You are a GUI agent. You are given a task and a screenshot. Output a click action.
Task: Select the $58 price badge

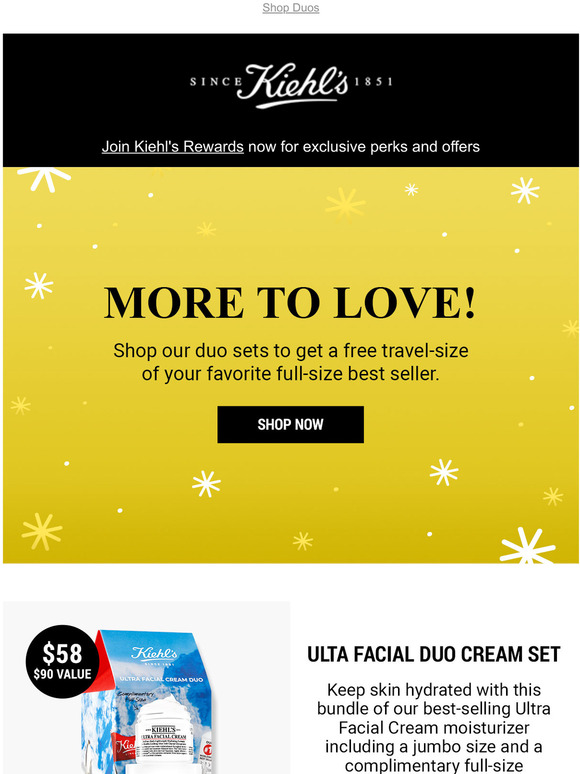pyautogui.click(x=62, y=661)
